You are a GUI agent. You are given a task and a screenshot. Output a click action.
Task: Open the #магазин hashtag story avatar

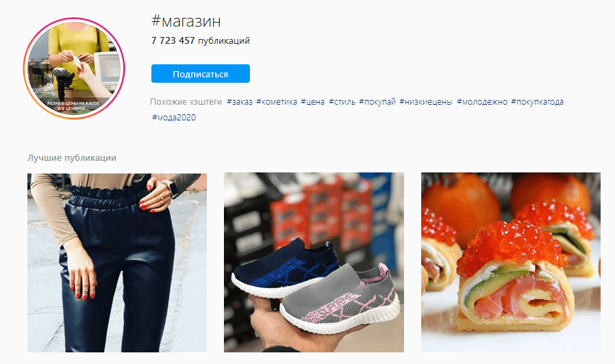[x=74, y=68]
